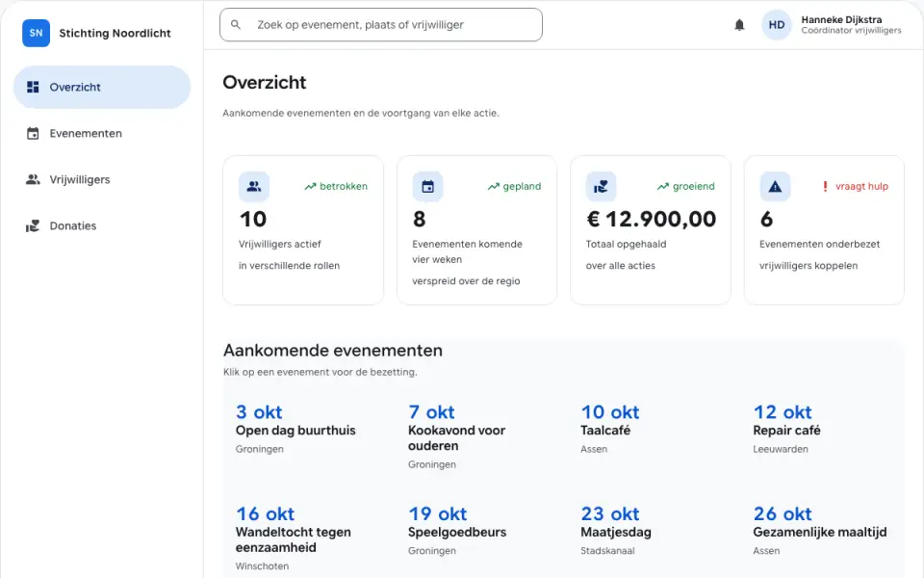Click 'over alle acties' text
924x578 pixels.
pos(621,266)
